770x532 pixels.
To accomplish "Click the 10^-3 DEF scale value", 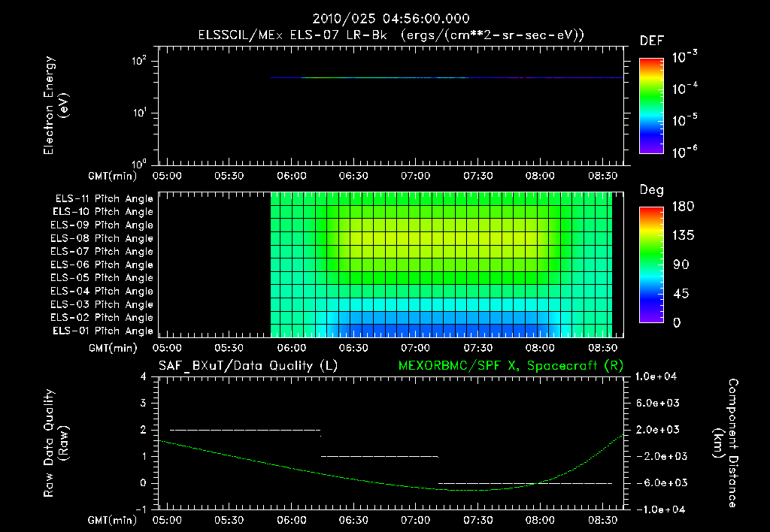I will tap(684, 57).
